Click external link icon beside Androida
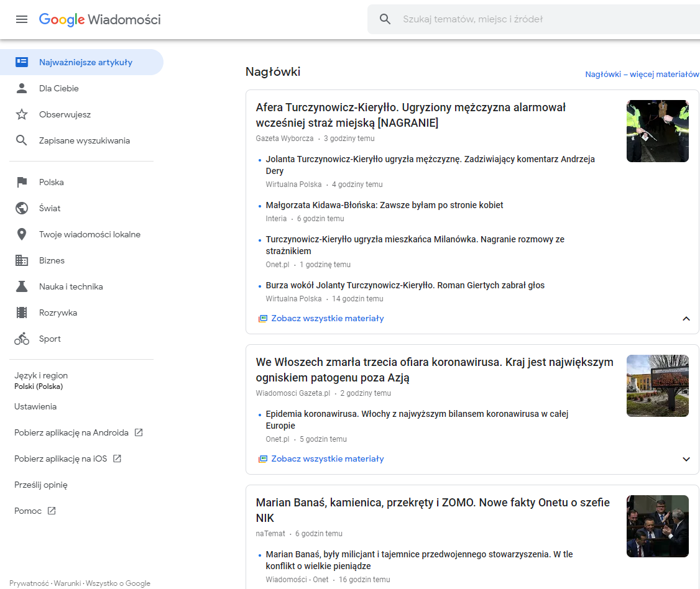Image resolution: width=700 pixels, height=589 pixels. tap(139, 432)
